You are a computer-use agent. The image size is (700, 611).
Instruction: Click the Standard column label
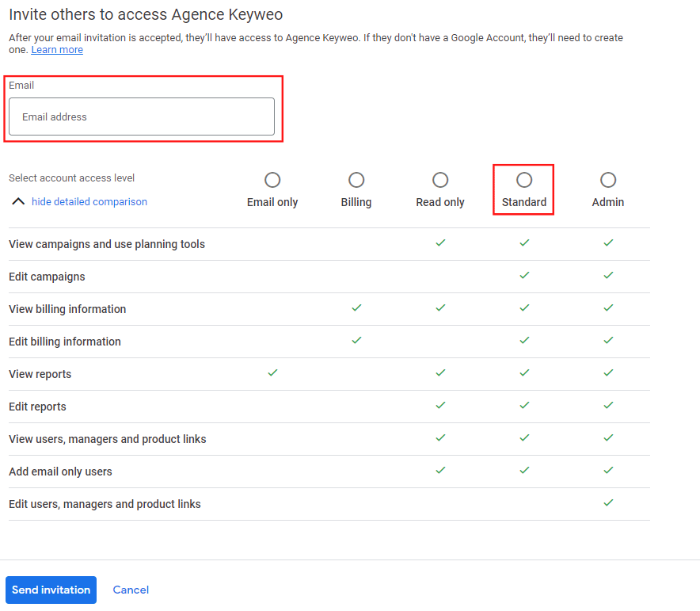tap(524, 202)
